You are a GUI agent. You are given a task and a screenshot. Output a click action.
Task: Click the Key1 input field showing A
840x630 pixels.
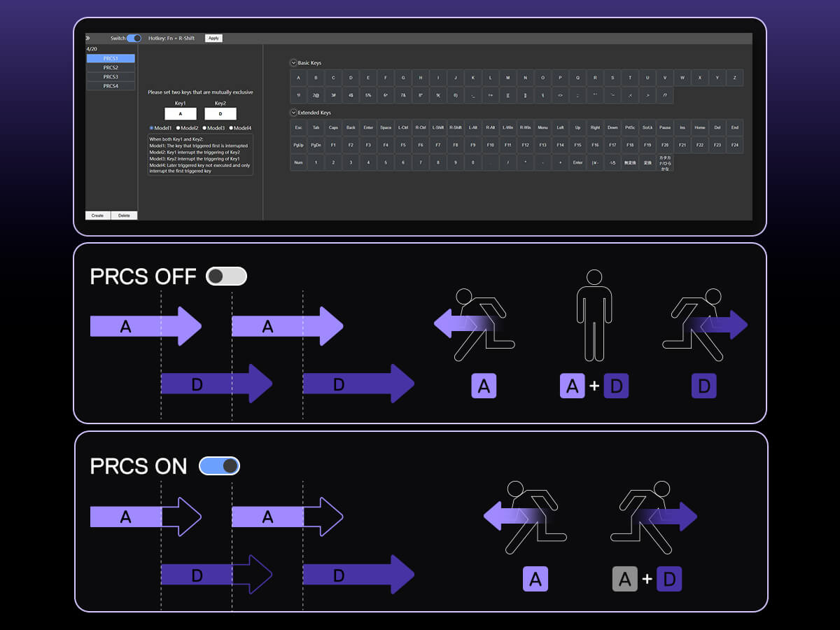tap(180, 113)
